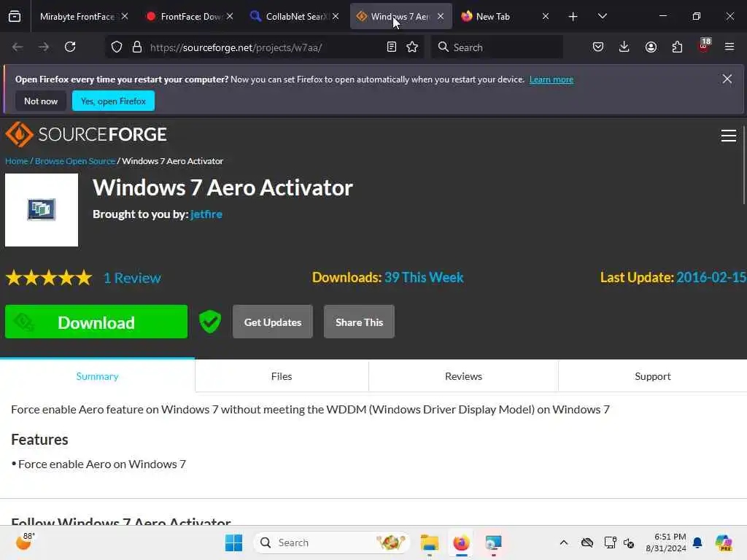Open the SourceForge logo home link
Image resolution: width=747 pixels, height=560 pixels.
(x=86, y=134)
